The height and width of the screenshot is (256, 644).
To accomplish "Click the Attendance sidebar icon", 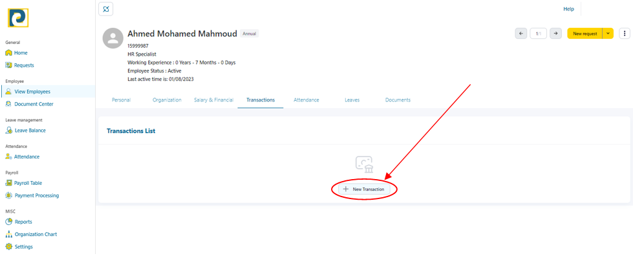I will click(8, 156).
